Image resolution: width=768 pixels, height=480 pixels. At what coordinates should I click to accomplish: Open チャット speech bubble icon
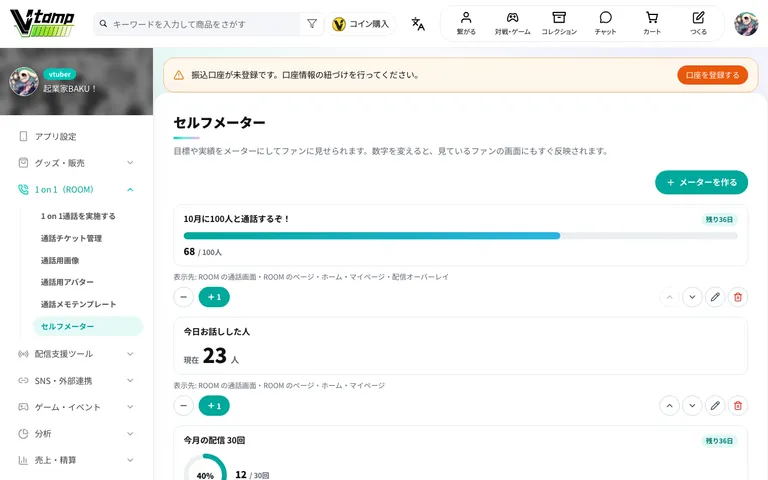605,24
